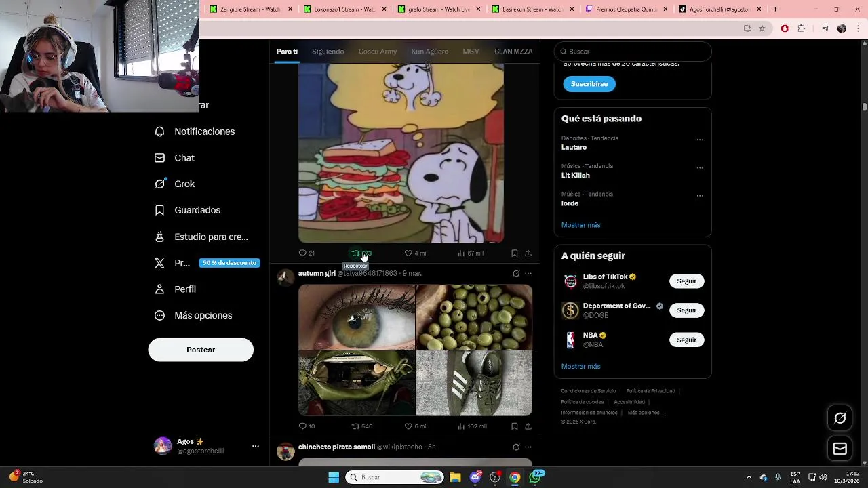Open Guardados bookmark icon in sidebar
This screenshot has height=488, width=868.
159,210
